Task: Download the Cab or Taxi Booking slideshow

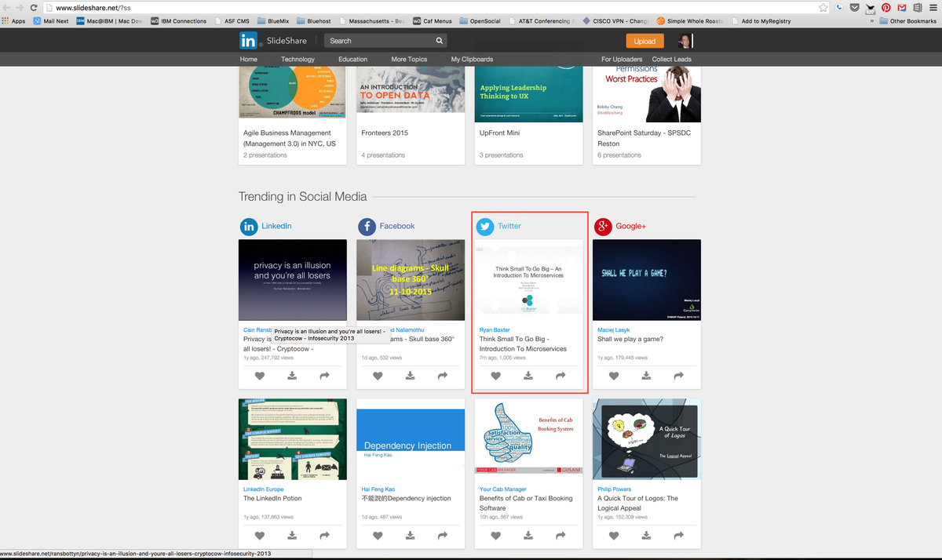Action: [528, 536]
